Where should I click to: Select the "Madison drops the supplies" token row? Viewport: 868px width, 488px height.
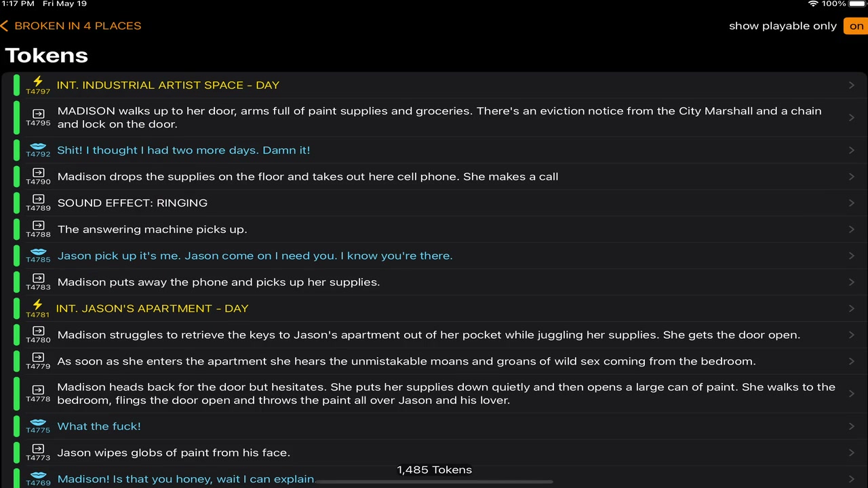[307, 177]
